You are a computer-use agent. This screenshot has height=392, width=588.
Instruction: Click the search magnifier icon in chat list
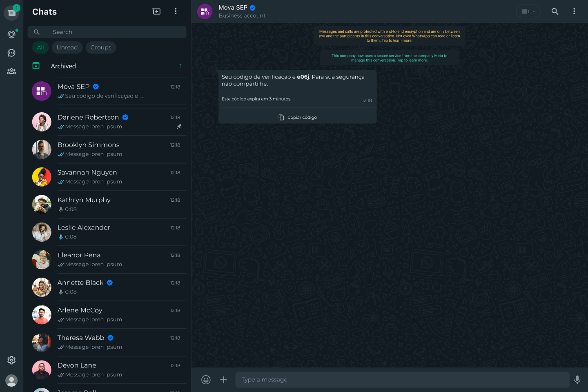click(x=37, y=32)
